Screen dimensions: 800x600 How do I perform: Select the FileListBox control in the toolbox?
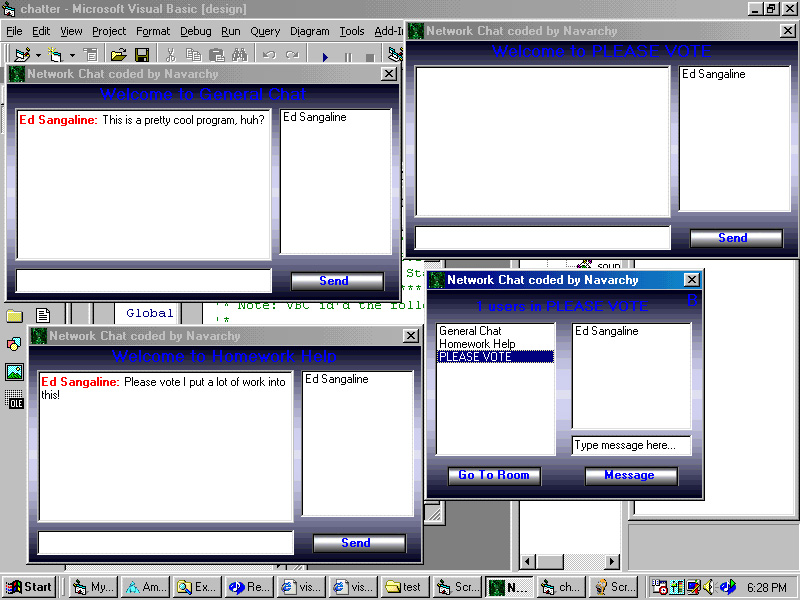42,316
